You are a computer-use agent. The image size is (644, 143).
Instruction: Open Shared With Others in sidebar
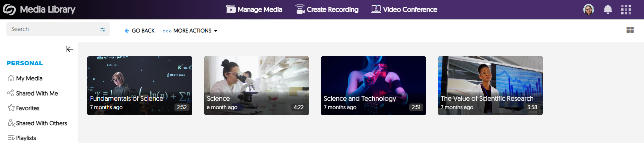pos(41,123)
